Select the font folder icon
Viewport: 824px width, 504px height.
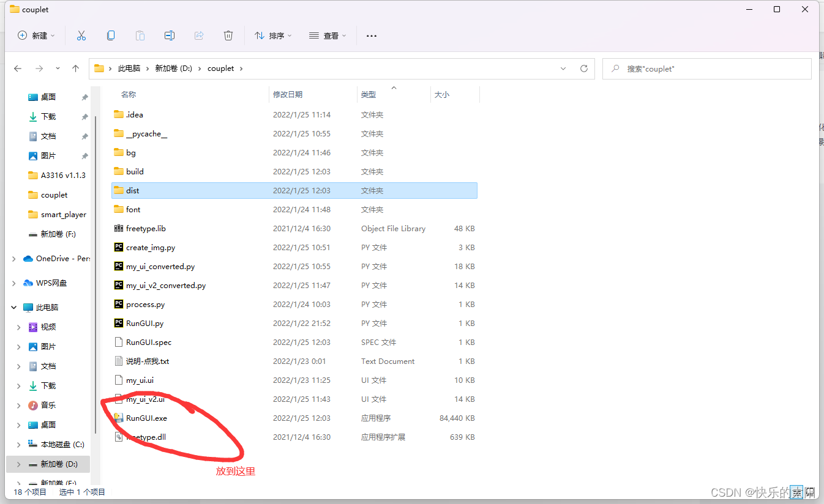[x=119, y=209]
